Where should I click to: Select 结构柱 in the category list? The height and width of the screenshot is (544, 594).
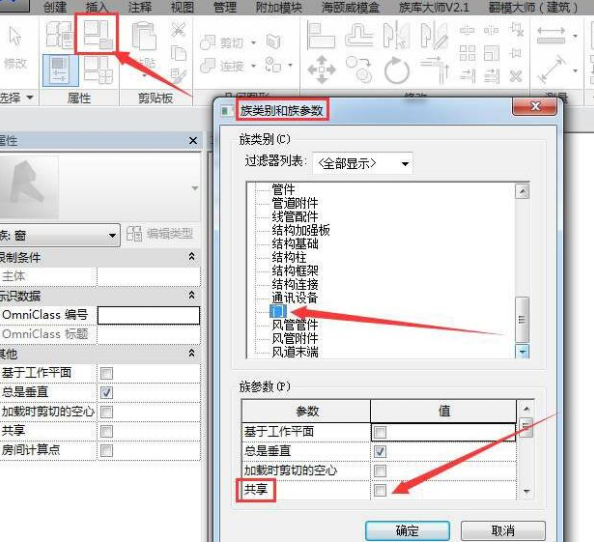click(289, 257)
